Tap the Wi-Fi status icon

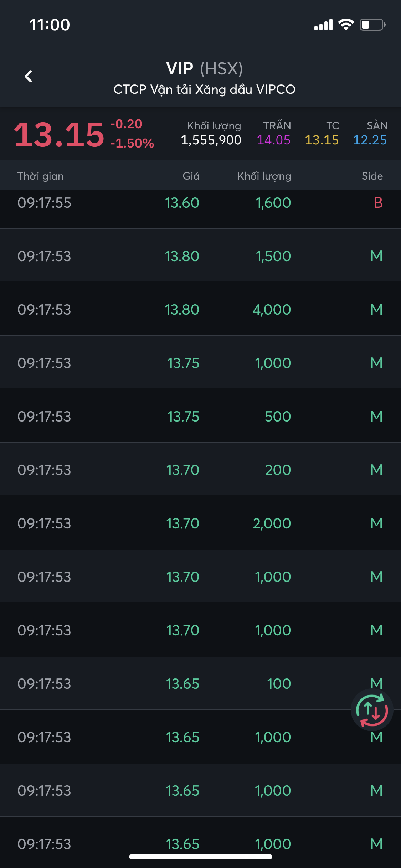click(x=346, y=25)
